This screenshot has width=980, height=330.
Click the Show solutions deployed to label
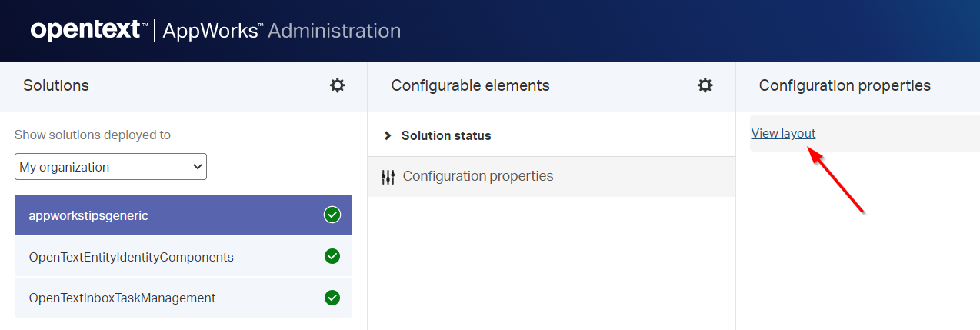(x=92, y=135)
